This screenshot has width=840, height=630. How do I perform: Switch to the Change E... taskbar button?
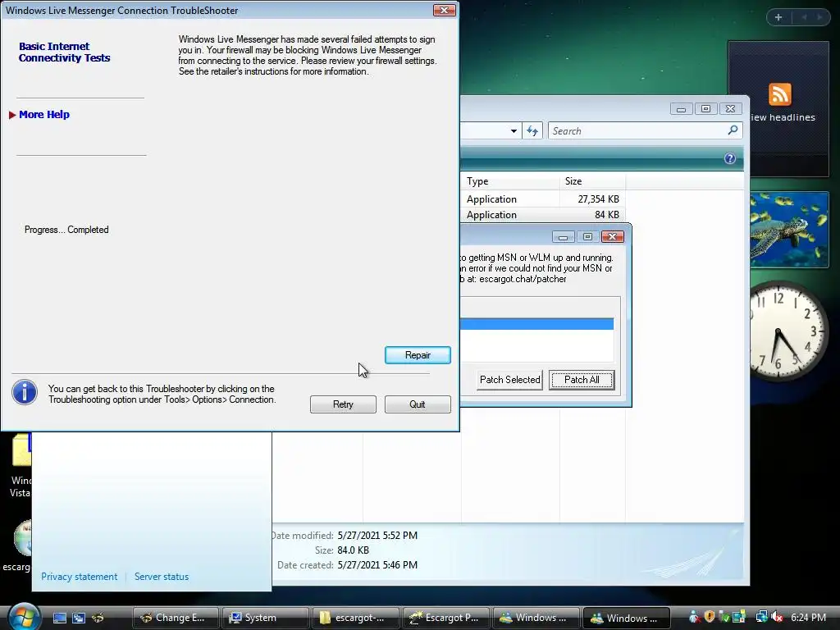tap(176, 618)
